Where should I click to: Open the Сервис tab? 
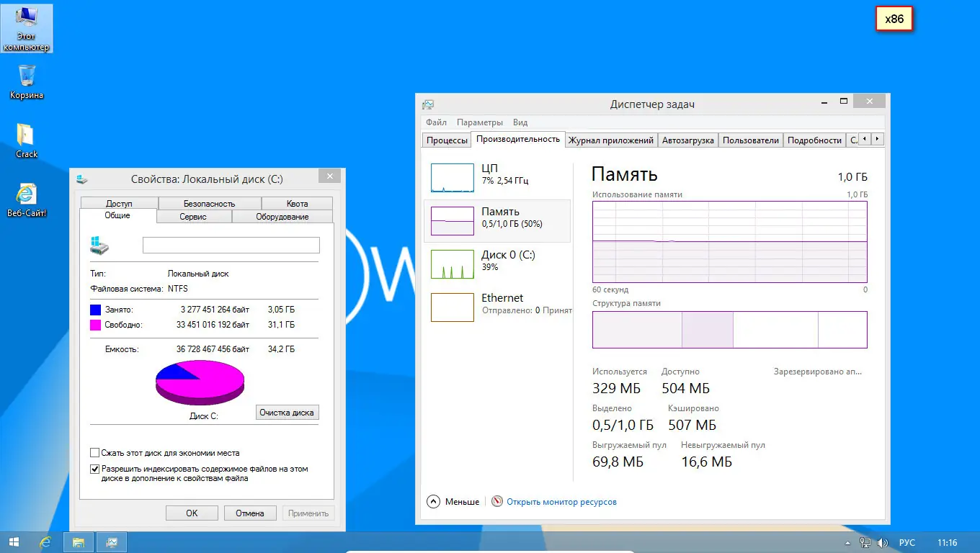pos(193,217)
